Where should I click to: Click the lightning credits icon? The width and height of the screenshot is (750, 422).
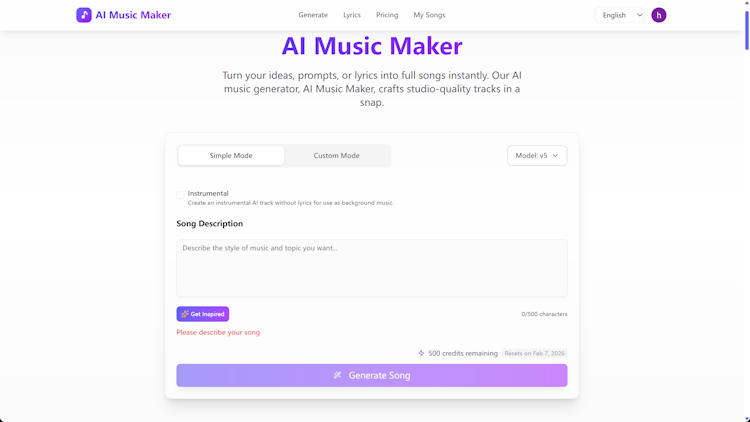(421, 353)
